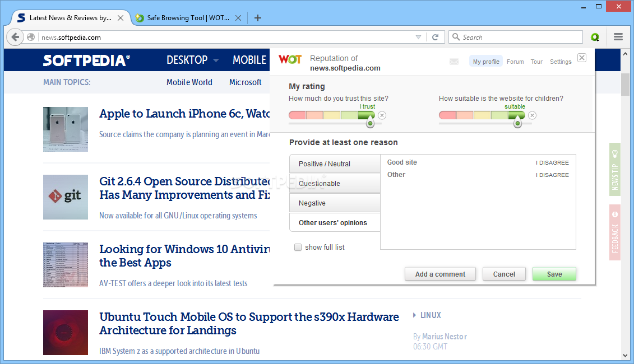Open WOT Settings link
The height and width of the screenshot is (364, 634).
click(561, 62)
